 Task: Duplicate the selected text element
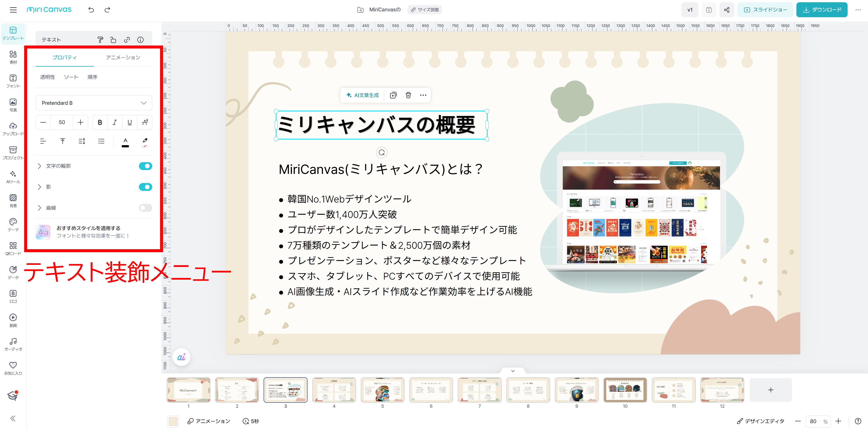click(x=393, y=95)
